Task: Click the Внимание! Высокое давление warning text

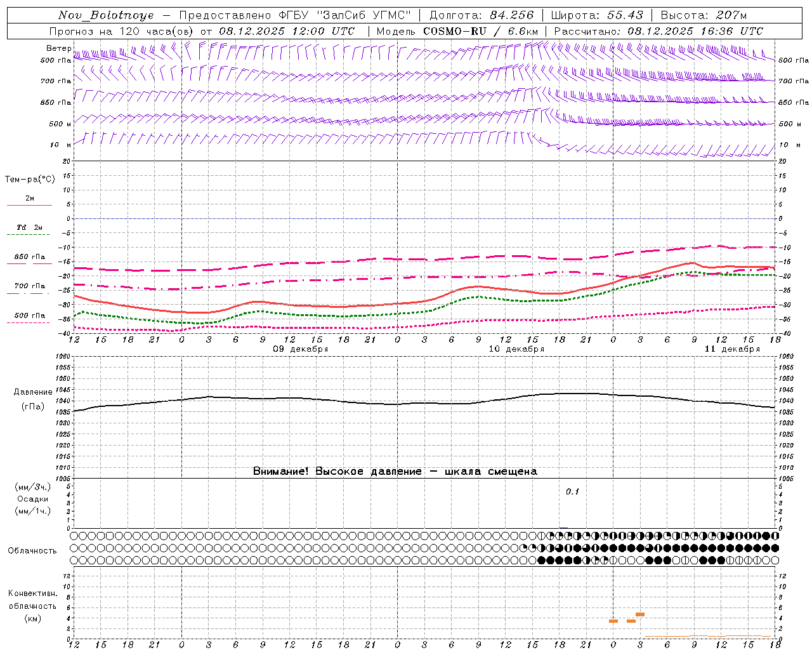Action: (x=395, y=472)
